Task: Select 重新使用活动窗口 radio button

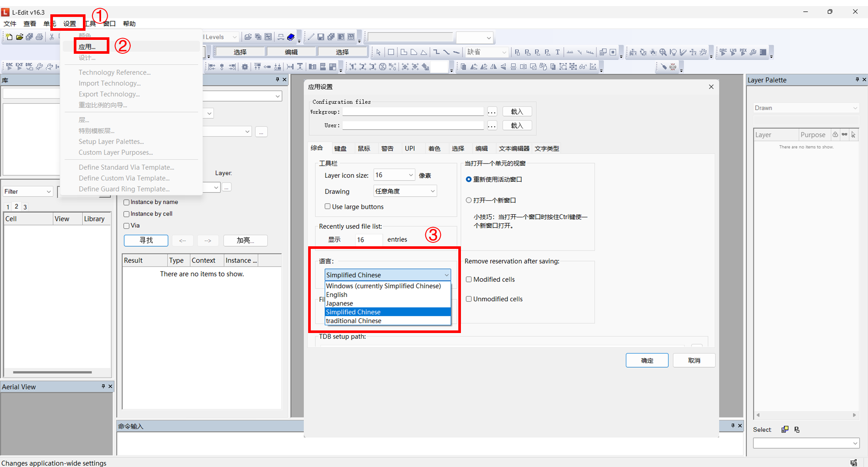Action: tap(469, 179)
